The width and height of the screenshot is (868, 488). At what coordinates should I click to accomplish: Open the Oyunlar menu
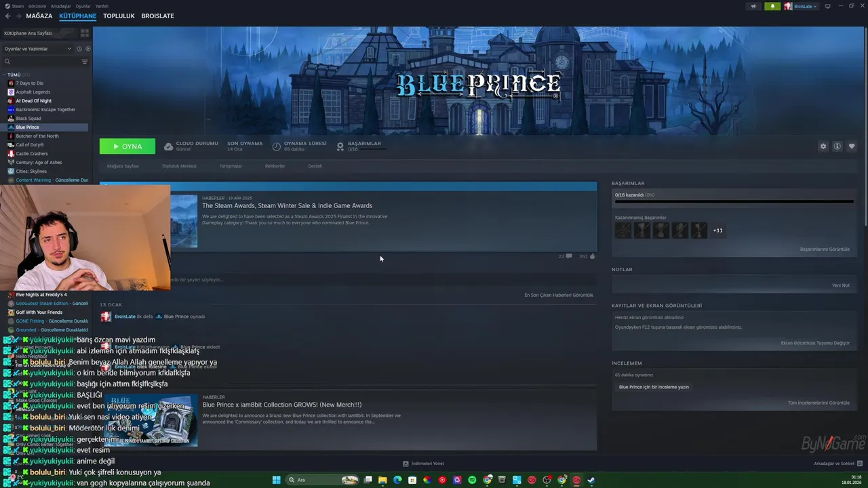tap(83, 6)
